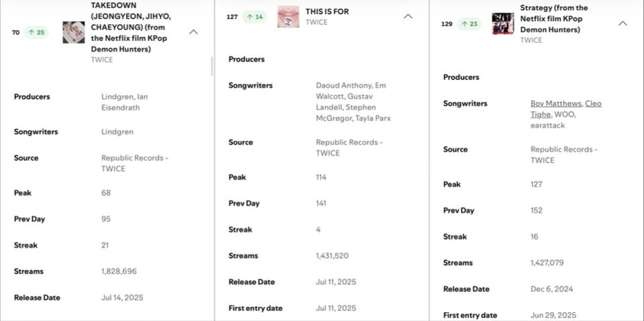Open the Cleo Tighe songwriter link
The width and height of the screenshot is (644, 321).
[x=593, y=103]
